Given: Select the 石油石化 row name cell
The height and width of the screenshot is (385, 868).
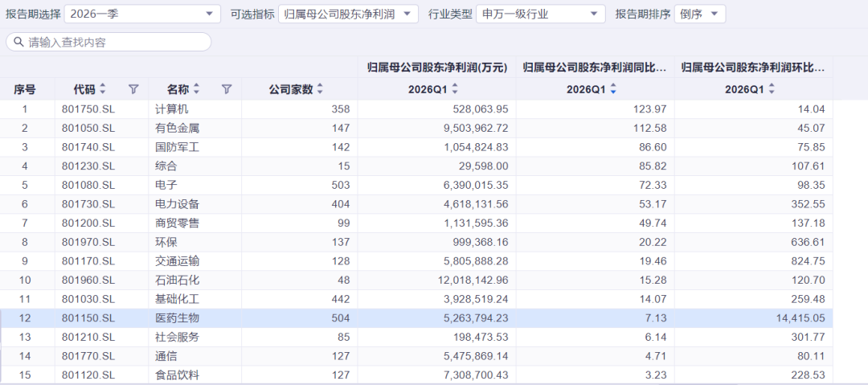Looking at the screenshot, I should point(194,281).
